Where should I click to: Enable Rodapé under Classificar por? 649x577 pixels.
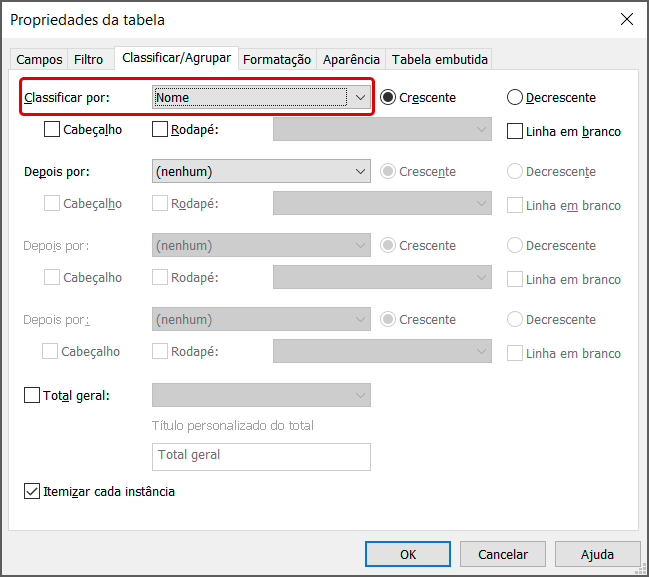tap(160, 129)
